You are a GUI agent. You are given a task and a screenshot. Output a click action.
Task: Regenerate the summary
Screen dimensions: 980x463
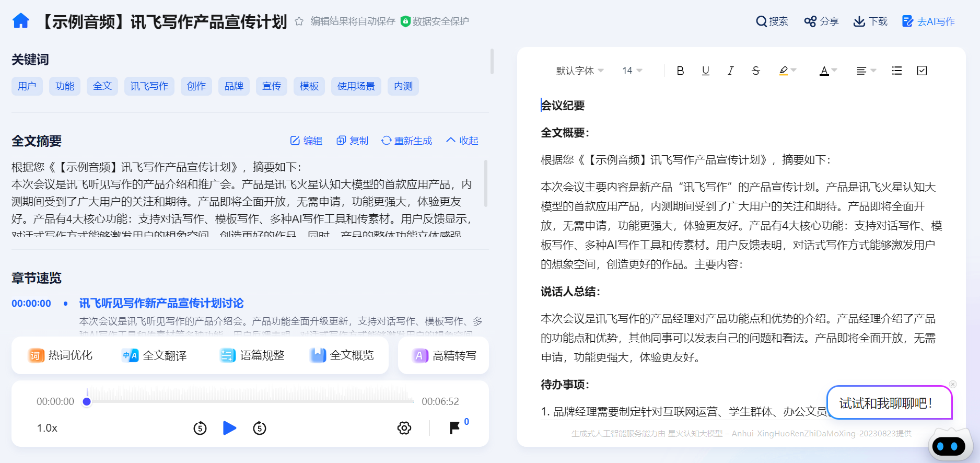tap(406, 141)
